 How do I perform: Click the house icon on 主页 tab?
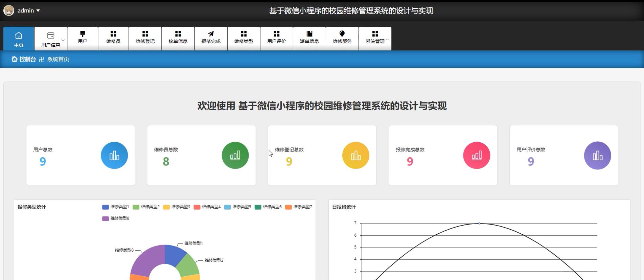point(19,35)
